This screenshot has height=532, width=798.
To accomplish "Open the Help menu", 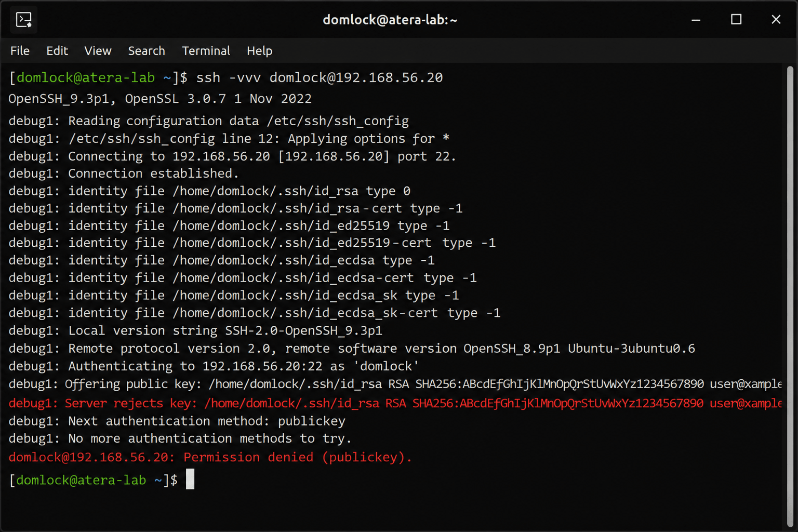I will pos(259,51).
